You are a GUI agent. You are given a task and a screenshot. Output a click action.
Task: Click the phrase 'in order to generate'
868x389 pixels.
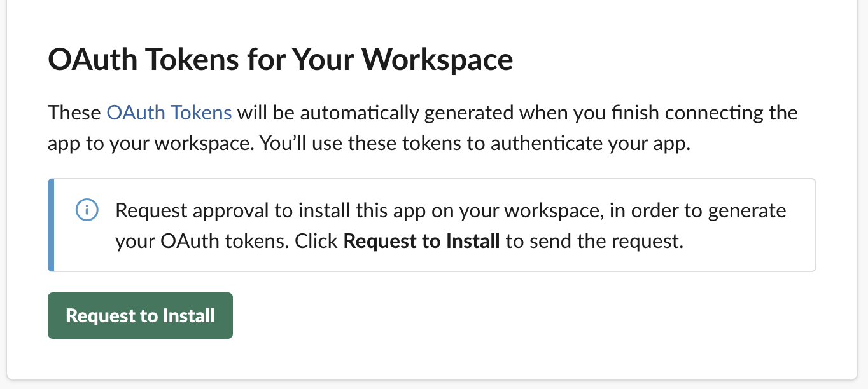[x=698, y=210]
